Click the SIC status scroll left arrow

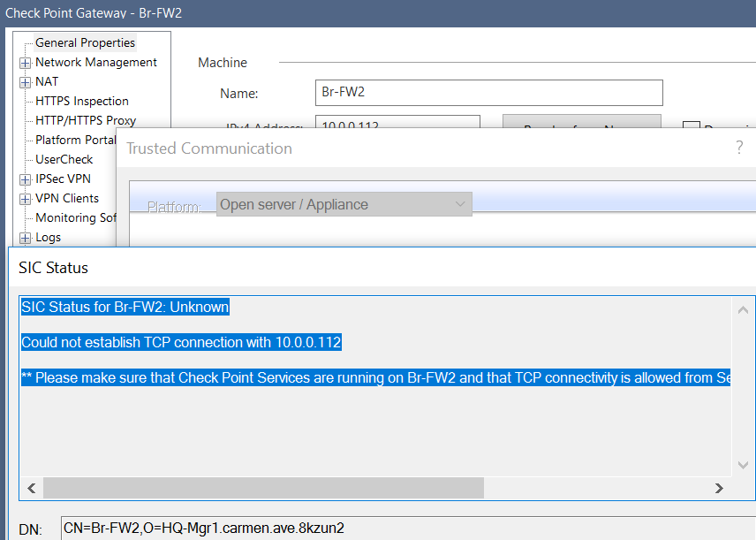pyautogui.click(x=32, y=489)
